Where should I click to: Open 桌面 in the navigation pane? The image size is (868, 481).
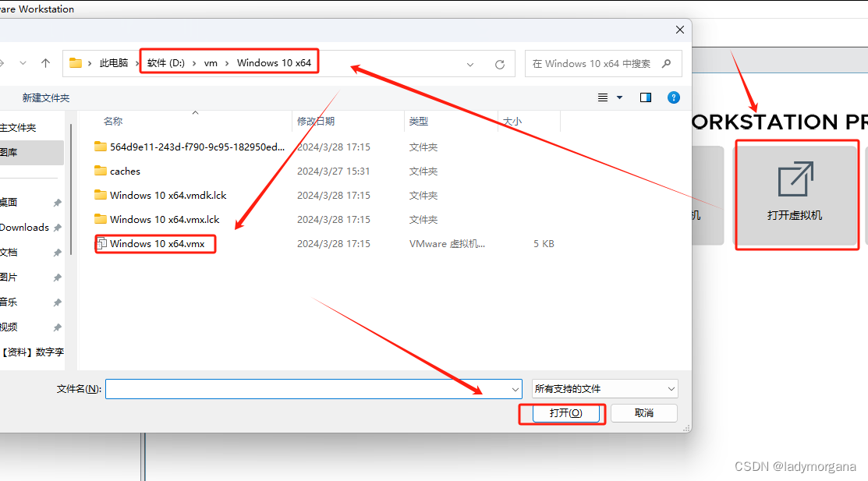pos(9,203)
